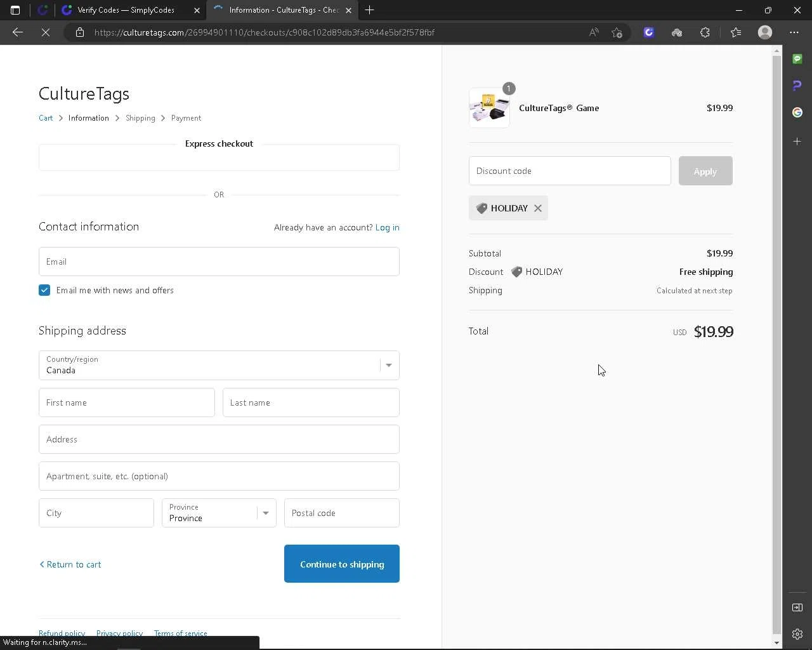Open the Province dropdown
The height and width of the screenshot is (650, 812).
[219, 513]
